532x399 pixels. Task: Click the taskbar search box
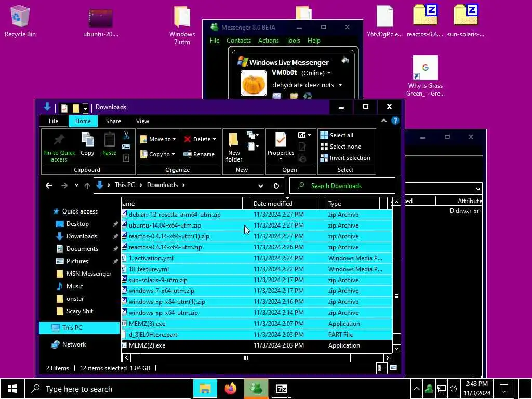[108, 389]
